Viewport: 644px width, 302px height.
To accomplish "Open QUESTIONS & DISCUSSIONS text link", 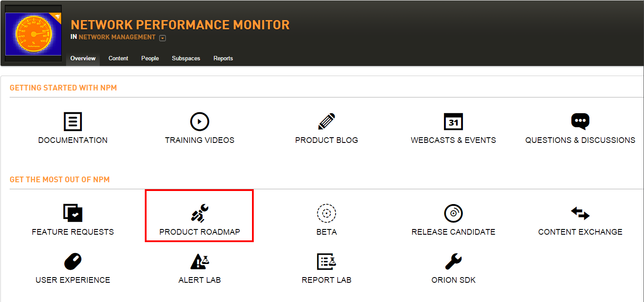I will pyautogui.click(x=580, y=140).
